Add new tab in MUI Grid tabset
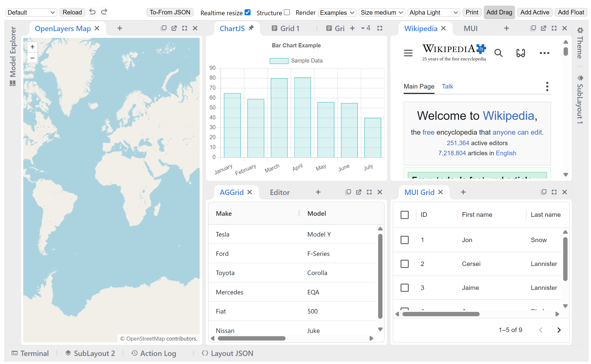591x364 pixels. pos(463,192)
